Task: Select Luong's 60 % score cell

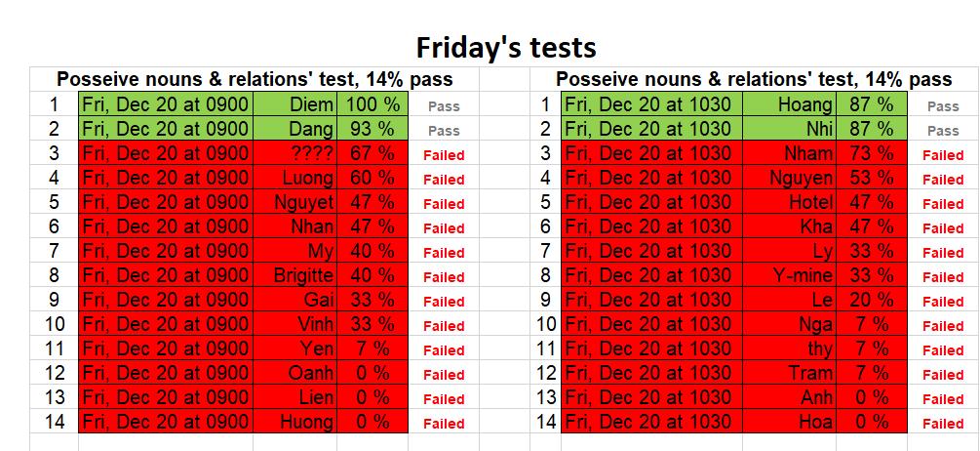Action: click(372, 178)
